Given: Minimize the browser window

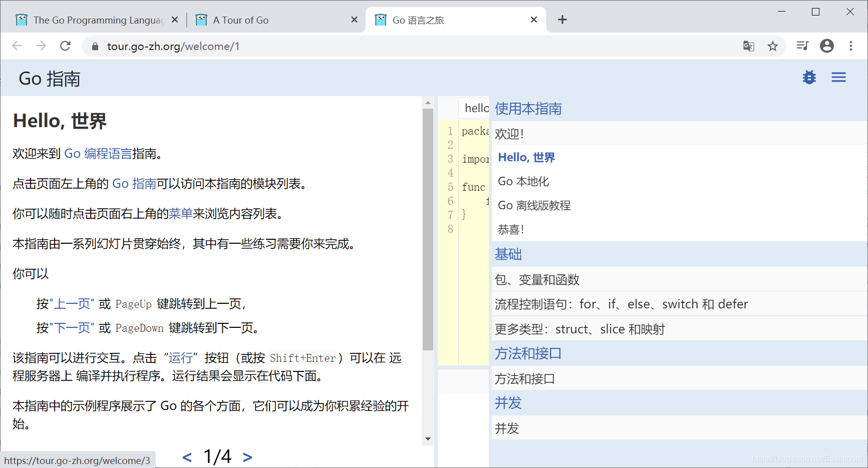Looking at the screenshot, I should click(x=781, y=12).
